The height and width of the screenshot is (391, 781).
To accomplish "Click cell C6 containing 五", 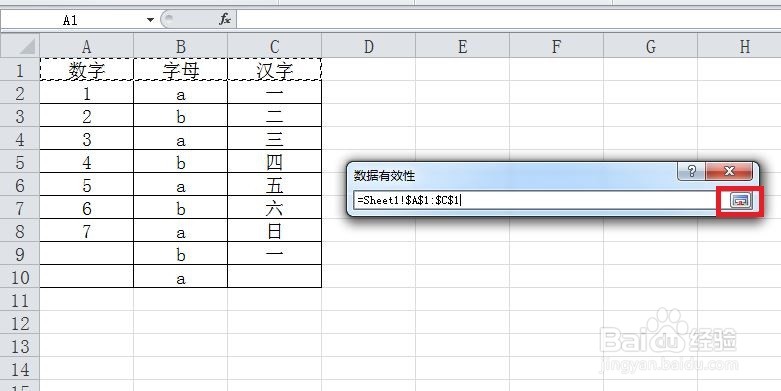I will 274,184.
